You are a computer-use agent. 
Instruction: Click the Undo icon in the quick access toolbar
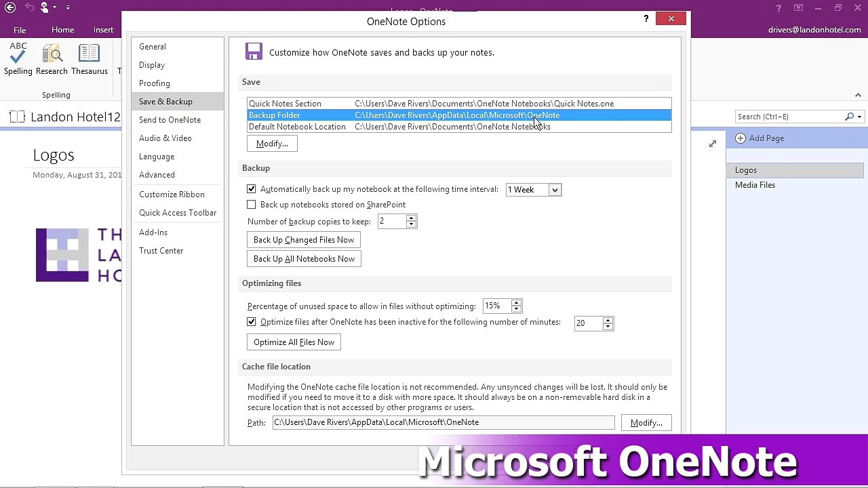pyautogui.click(x=29, y=8)
